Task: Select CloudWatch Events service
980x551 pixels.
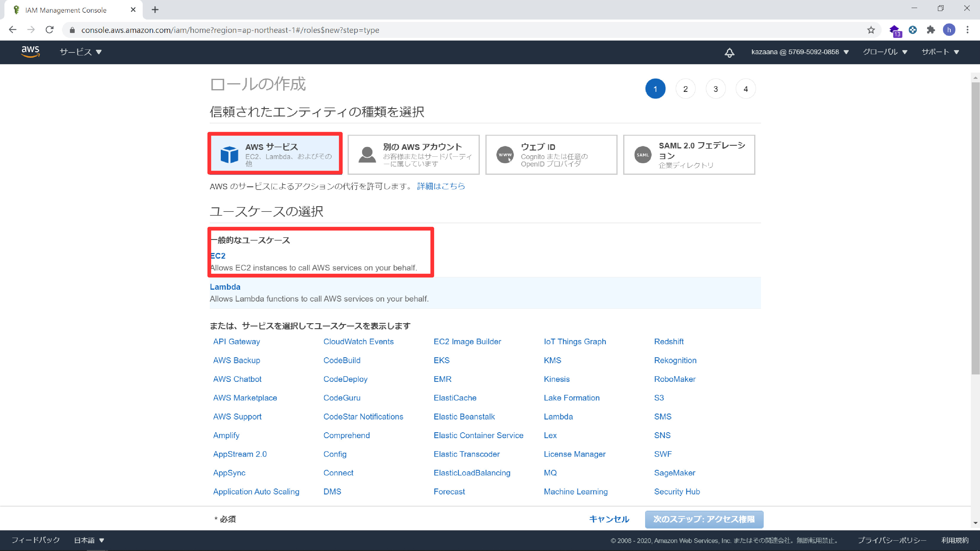Action: point(358,342)
